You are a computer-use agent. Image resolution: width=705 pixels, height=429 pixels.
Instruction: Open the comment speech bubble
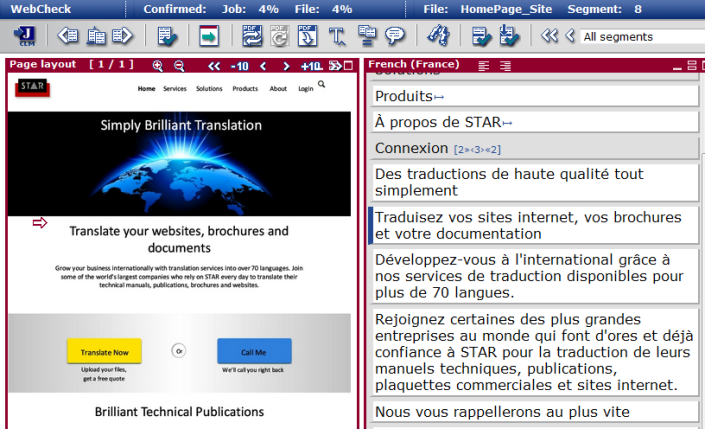[x=395, y=36]
